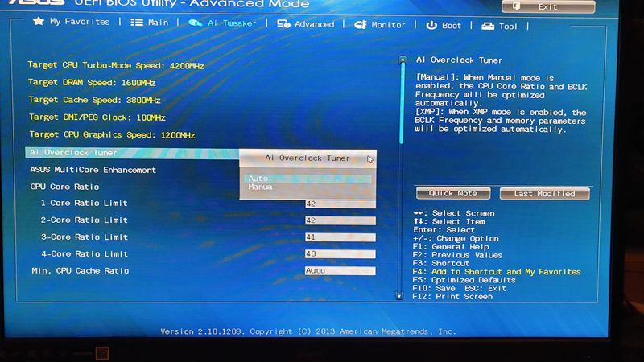Click the Min. CPU Cache Ratio field
644x362 pixels.
point(340,270)
